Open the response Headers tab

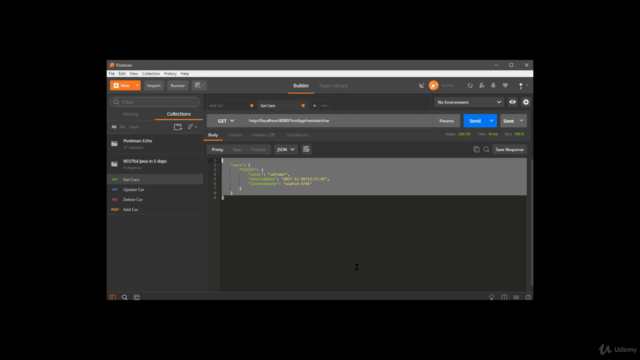tap(263, 135)
